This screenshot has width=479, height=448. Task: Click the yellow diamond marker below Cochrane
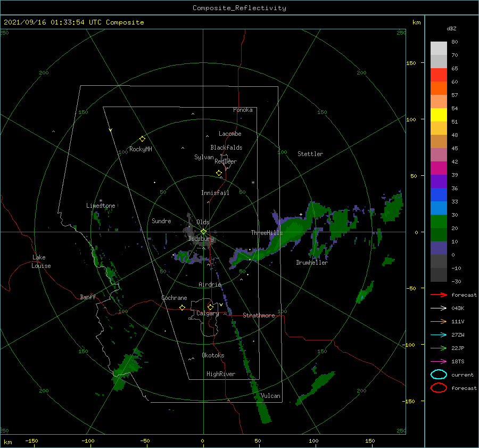(x=182, y=307)
